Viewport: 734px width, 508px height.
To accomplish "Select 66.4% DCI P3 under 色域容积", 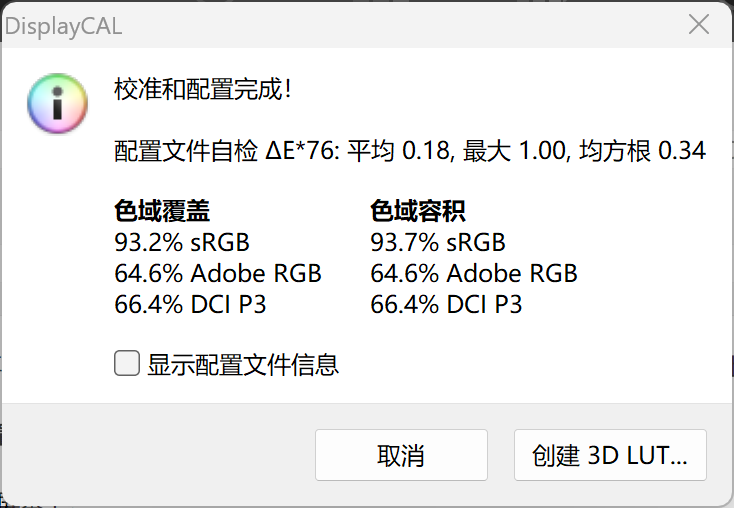I will point(447,304).
